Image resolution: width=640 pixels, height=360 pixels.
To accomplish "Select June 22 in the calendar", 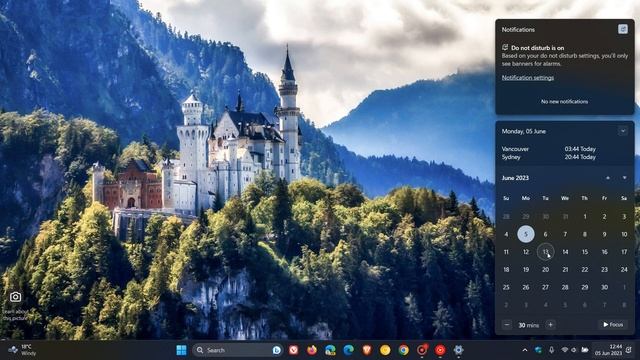I will pyautogui.click(x=585, y=269).
